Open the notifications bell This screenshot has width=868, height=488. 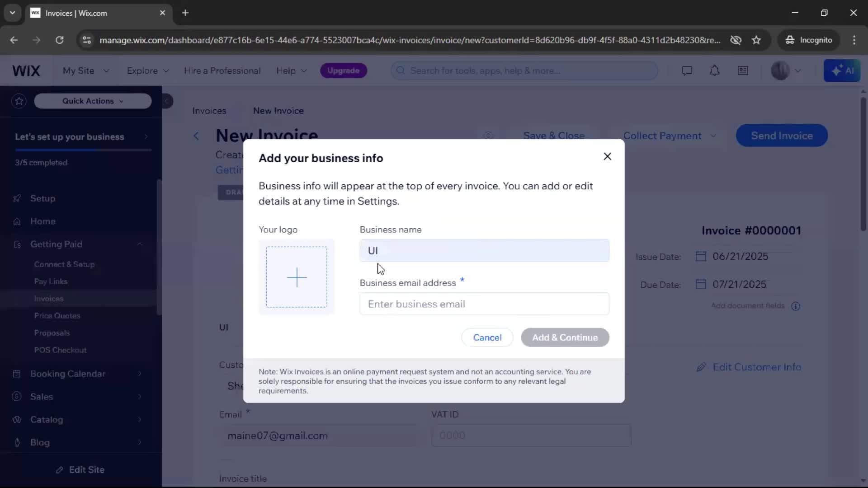pos(715,71)
